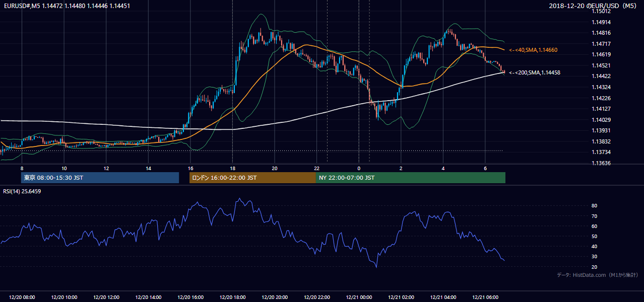
Task: Click the HistData.com data source credit
Action: [598, 275]
